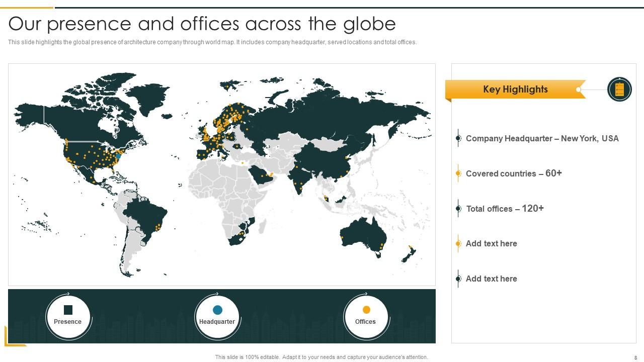Click the slide description subtitle text

click(x=212, y=42)
